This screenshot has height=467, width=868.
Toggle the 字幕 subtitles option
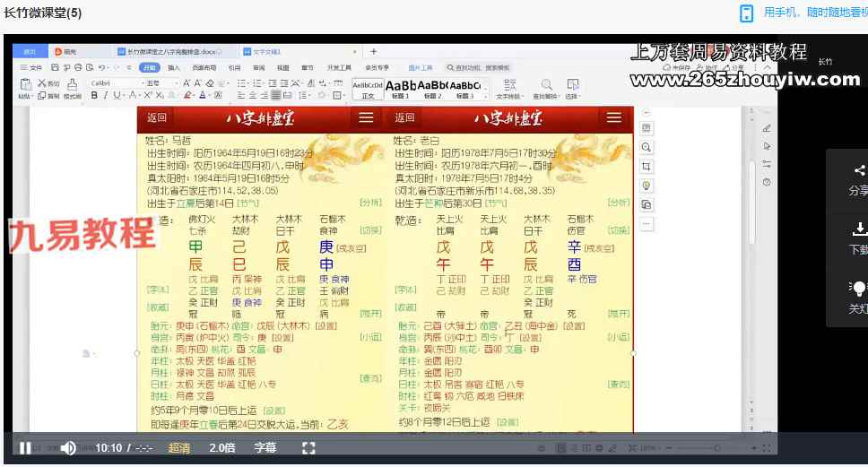(265, 447)
